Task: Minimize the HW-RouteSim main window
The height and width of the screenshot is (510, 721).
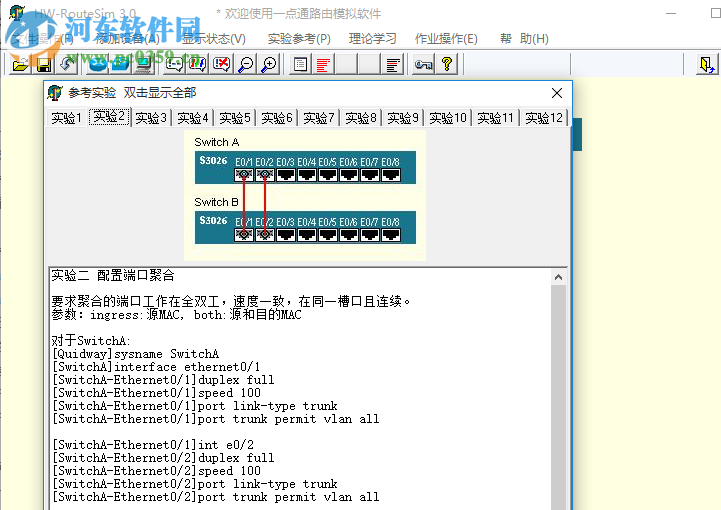Action: [671, 13]
